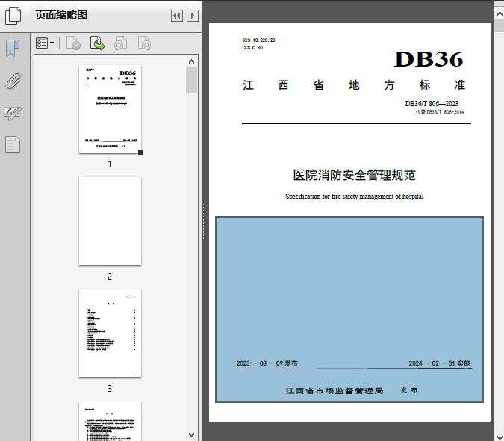
Task: Rotate pages counterclockwise icon
Action: click(120, 43)
